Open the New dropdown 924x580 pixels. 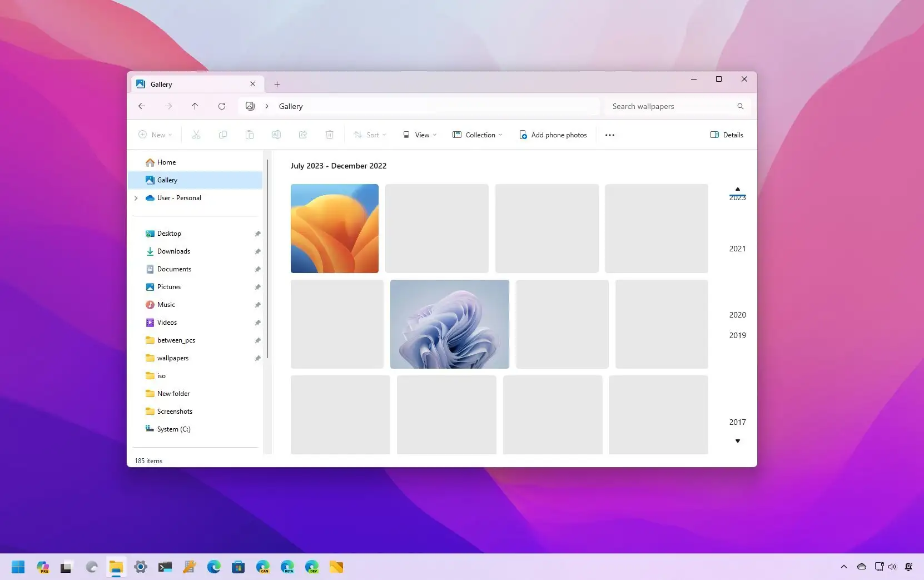pyautogui.click(x=155, y=135)
